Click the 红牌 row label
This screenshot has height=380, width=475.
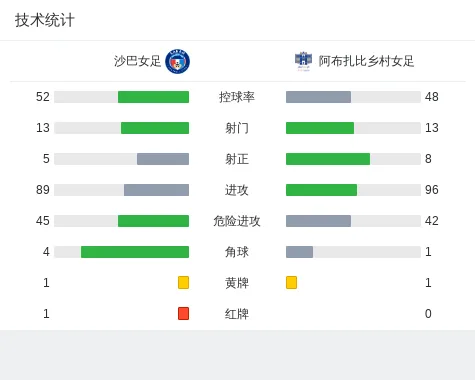click(237, 314)
